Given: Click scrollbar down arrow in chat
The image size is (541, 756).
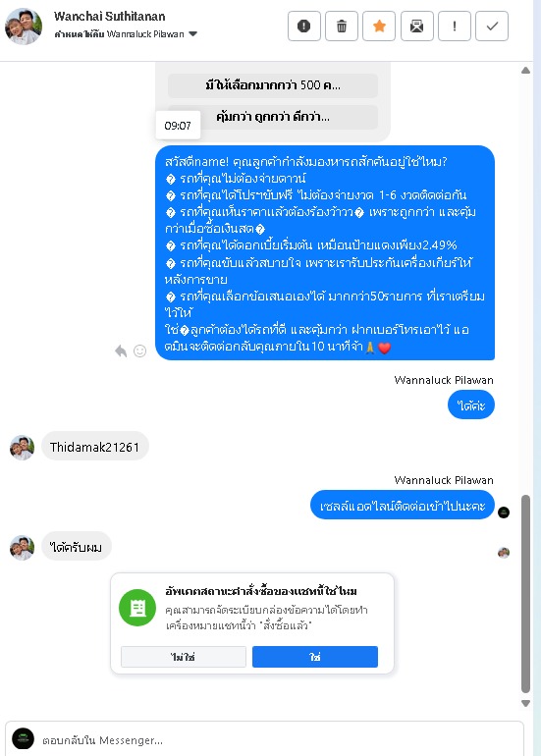Looking at the screenshot, I should pyautogui.click(x=525, y=703).
